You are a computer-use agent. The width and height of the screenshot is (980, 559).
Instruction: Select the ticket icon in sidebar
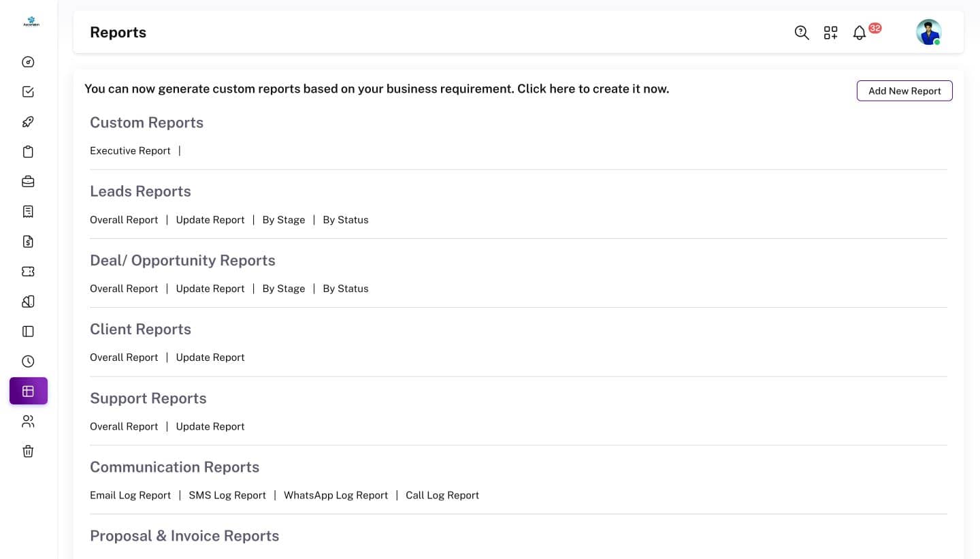tap(28, 272)
